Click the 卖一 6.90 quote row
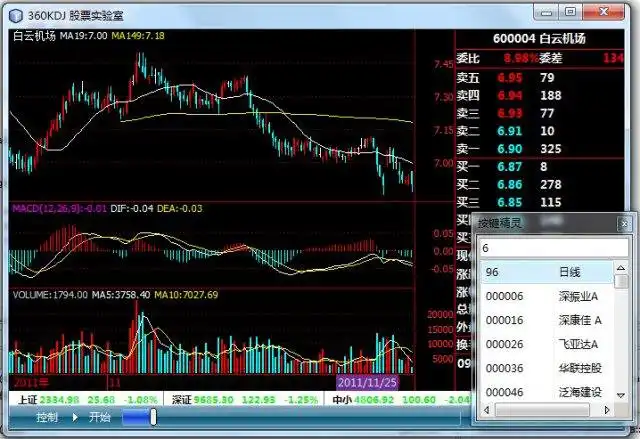The width and height of the screenshot is (640, 439). point(540,149)
